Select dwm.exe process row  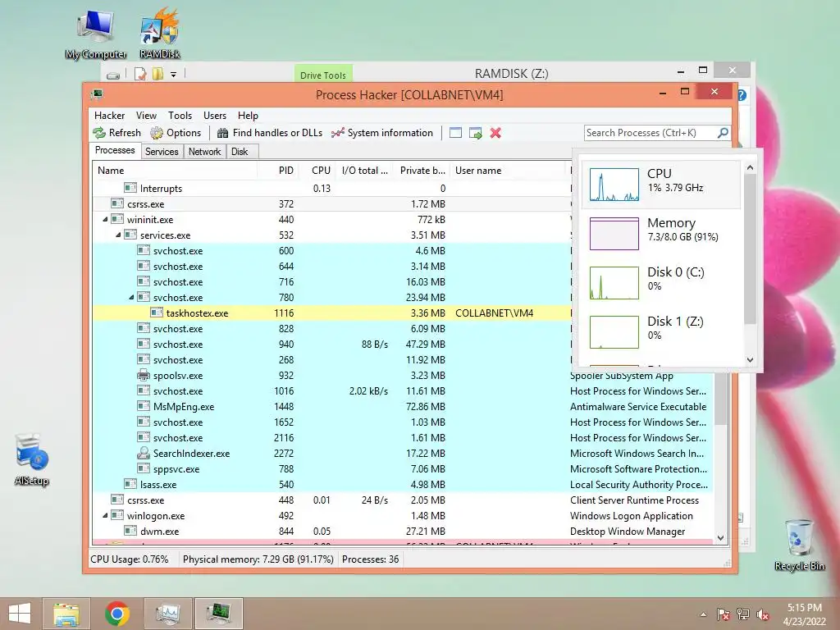403,532
